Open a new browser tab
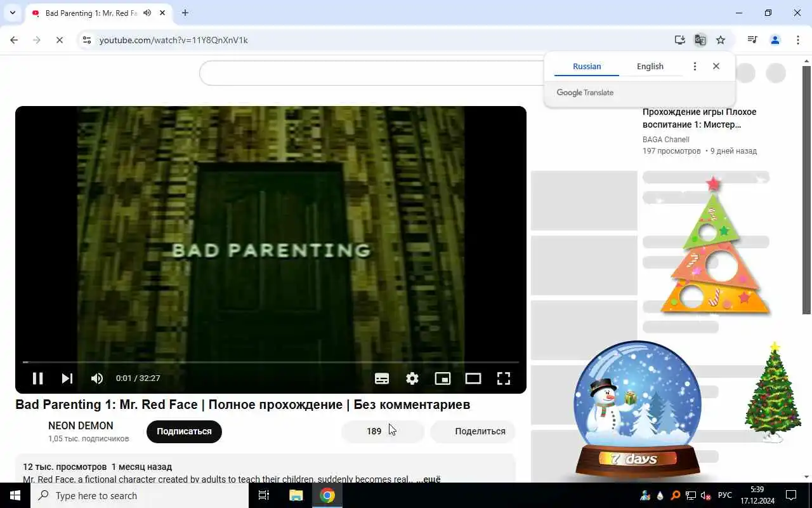The height and width of the screenshot is (508, 812). point(185,13)
